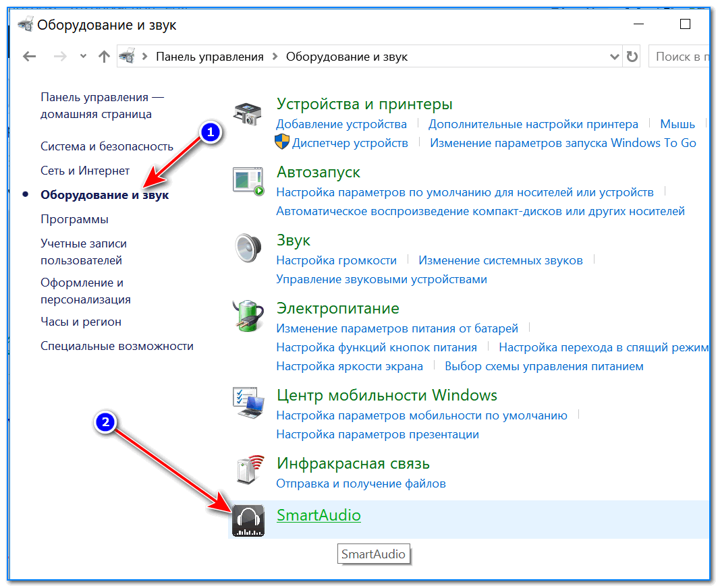This screenshot has height=588, width=718.
Task: Open Управление звуковыми устройствами link
Action: coord(381,279)
